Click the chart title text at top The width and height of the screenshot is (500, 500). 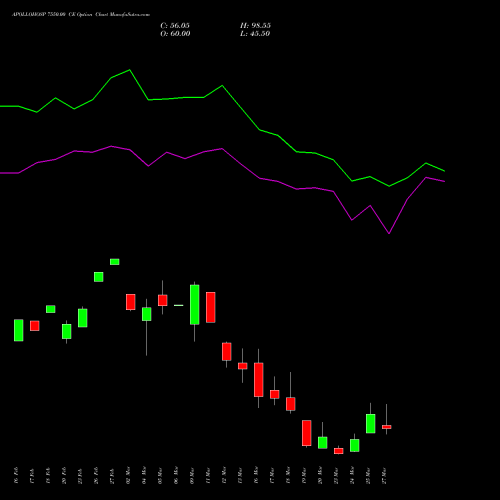[81, 14]
